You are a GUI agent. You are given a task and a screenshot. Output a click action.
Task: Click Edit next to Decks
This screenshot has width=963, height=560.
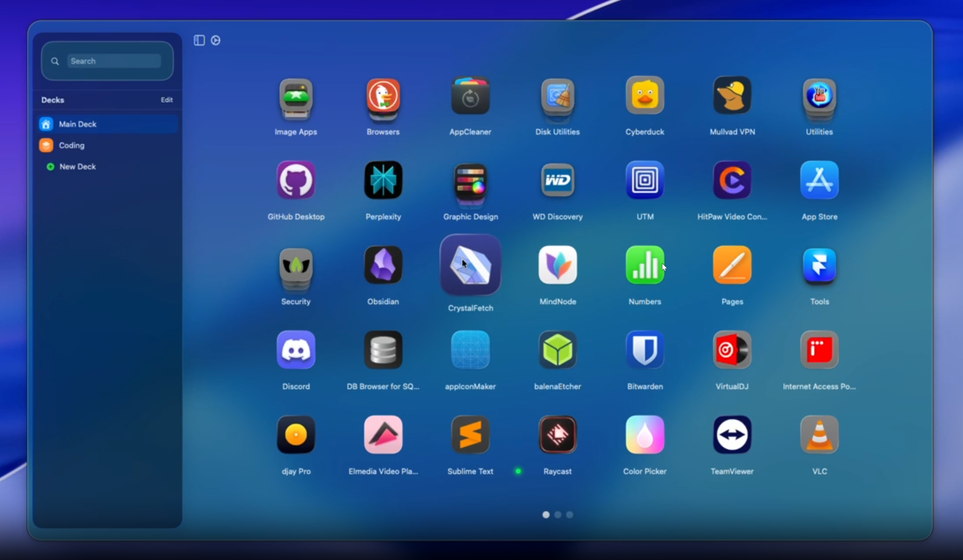(x=167, y=100)
